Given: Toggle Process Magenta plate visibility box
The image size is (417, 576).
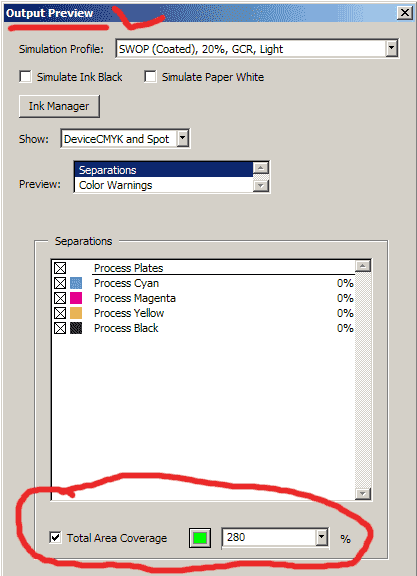Looking at the screenshot, I should point(60,298).
